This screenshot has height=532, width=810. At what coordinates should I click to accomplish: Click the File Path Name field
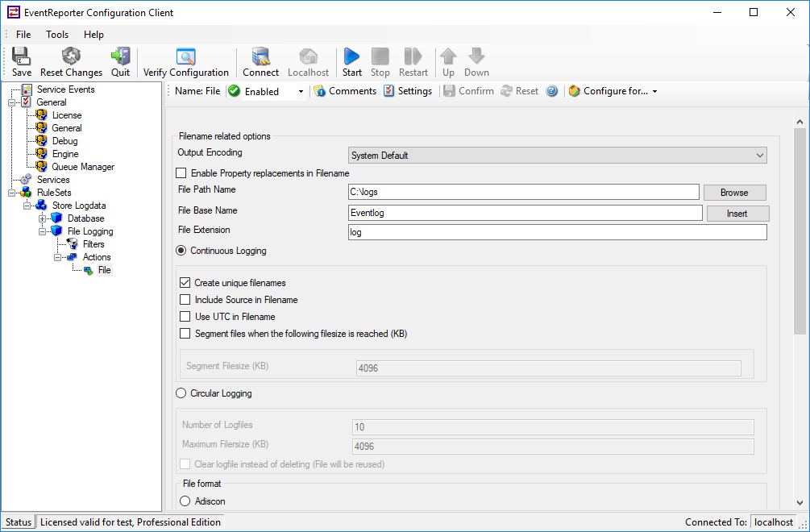[524, 192]
